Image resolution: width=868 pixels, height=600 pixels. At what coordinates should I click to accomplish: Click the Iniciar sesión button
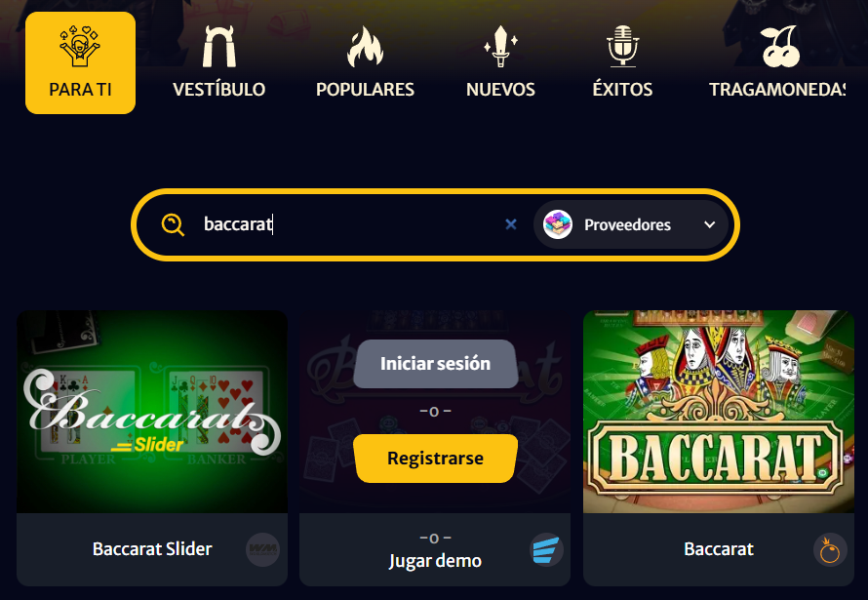click(x=436, y=364)
